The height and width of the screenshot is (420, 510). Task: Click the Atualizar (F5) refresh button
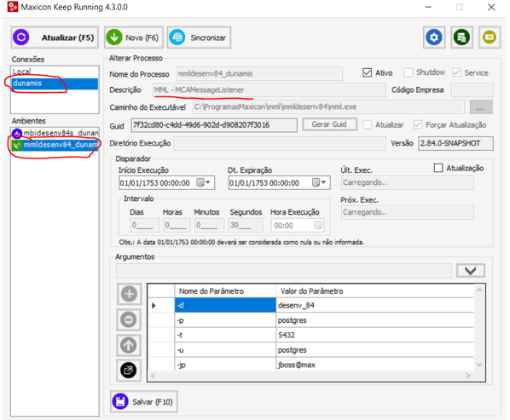[x=55, y=37]
